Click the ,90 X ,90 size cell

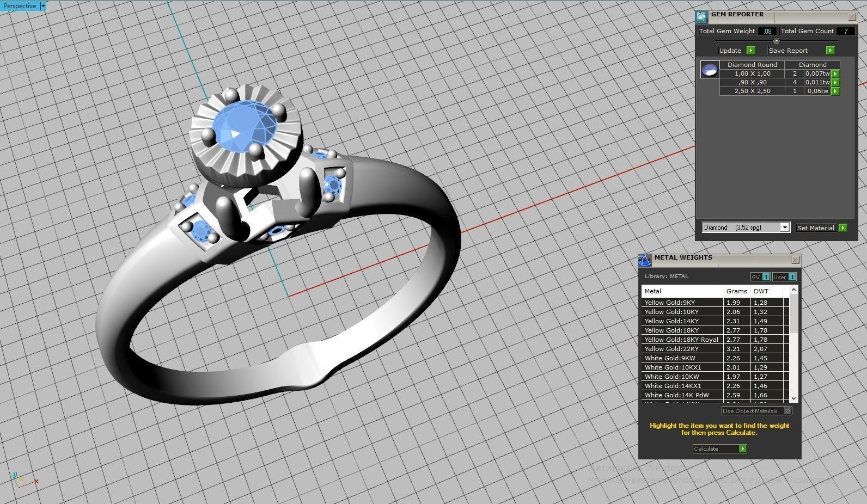point(752,82)
